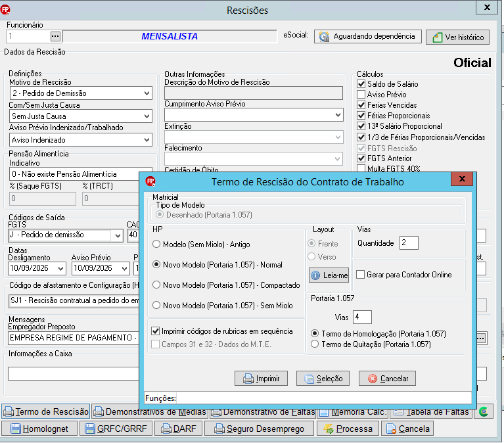Open Motivo de Rescisão dropdown
Viewport: 504px width, 443px height.
[x=147, y=93]
